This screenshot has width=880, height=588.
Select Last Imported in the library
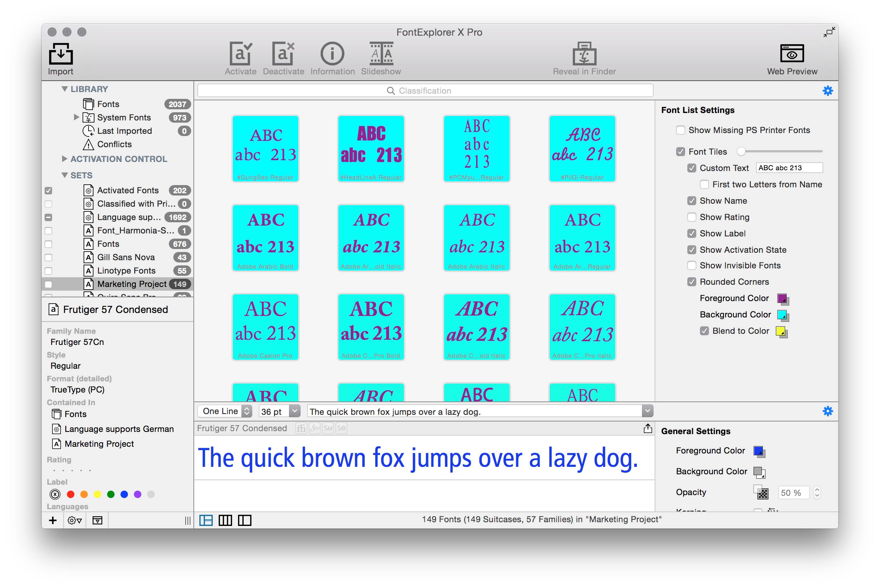(124, 131)
